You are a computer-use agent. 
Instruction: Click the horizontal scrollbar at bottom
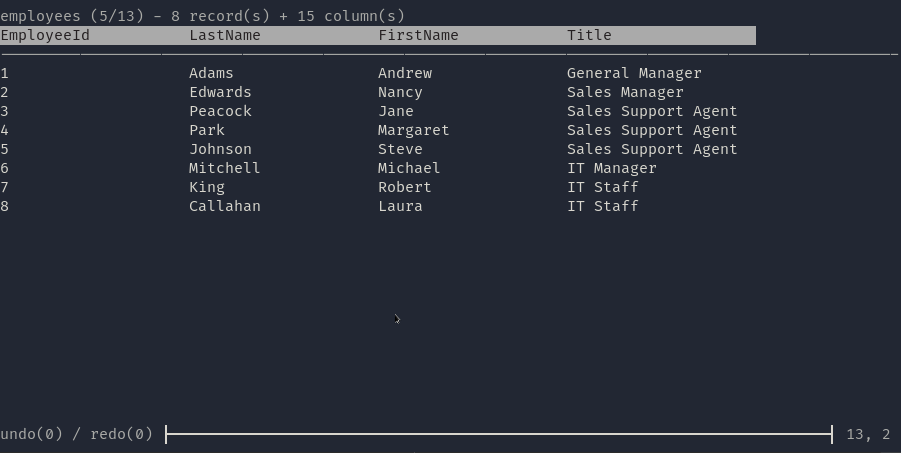coord(499,435)
